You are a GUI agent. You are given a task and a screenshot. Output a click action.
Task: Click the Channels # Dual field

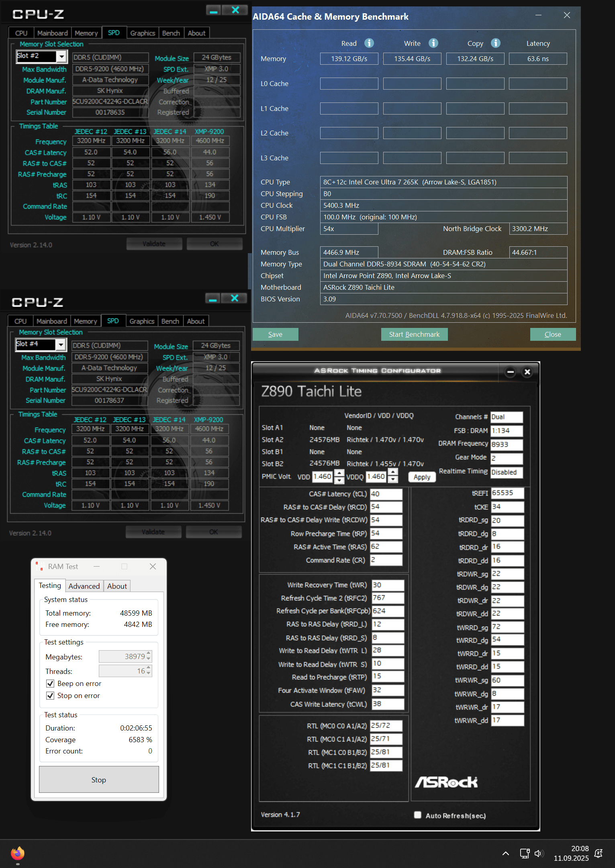(507, 417)
